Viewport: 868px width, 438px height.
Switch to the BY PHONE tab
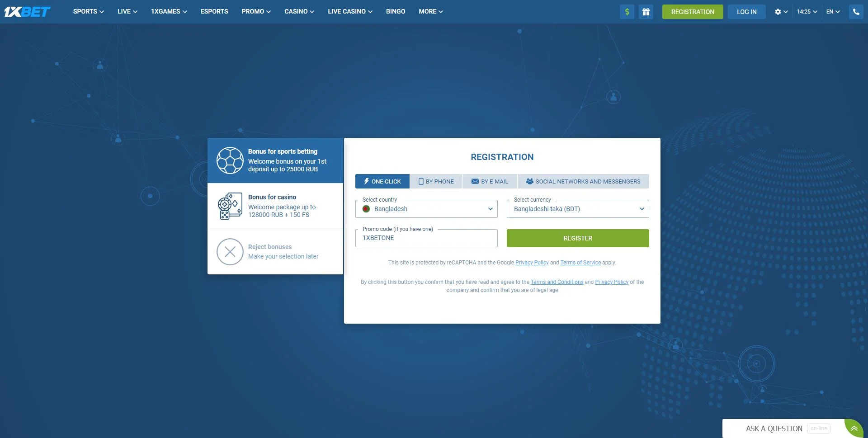[436, 181]
